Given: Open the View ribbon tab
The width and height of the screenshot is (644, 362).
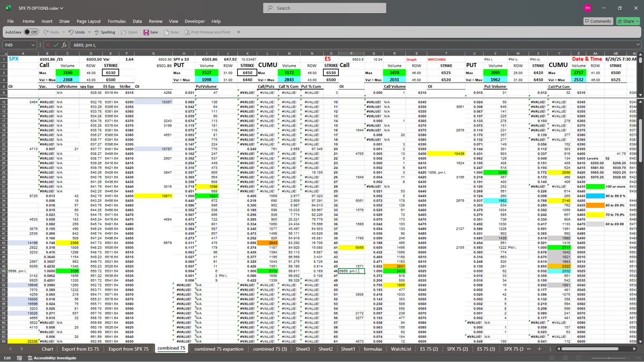Looking at the screenshot, I should click(173, 21).
